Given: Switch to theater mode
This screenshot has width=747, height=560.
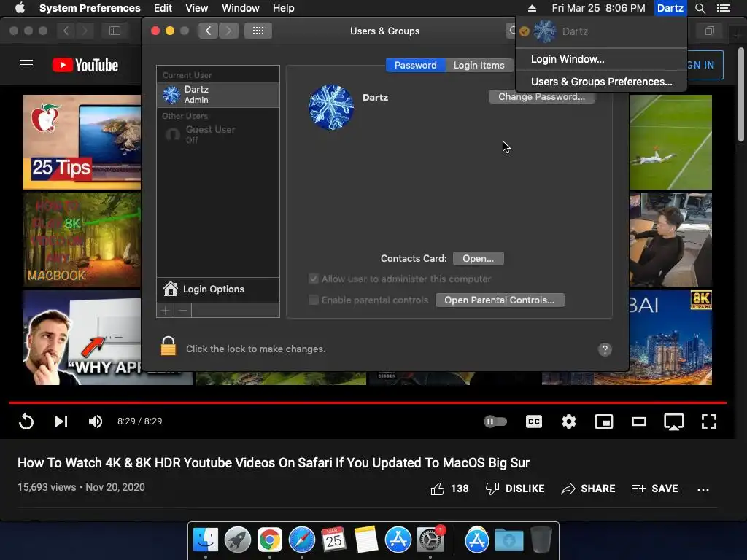Looking at the screenshot, I should click(x=639, y=421).
